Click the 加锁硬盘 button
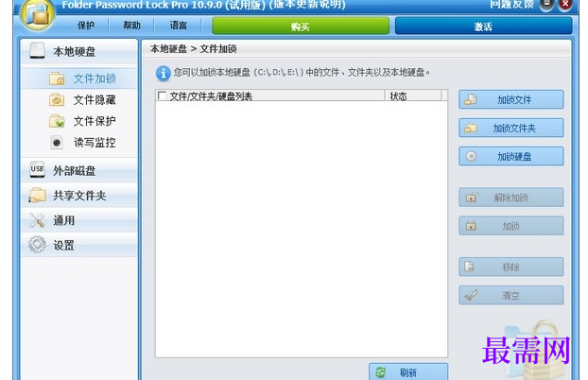Screen dimensions: 588x380 511,156
